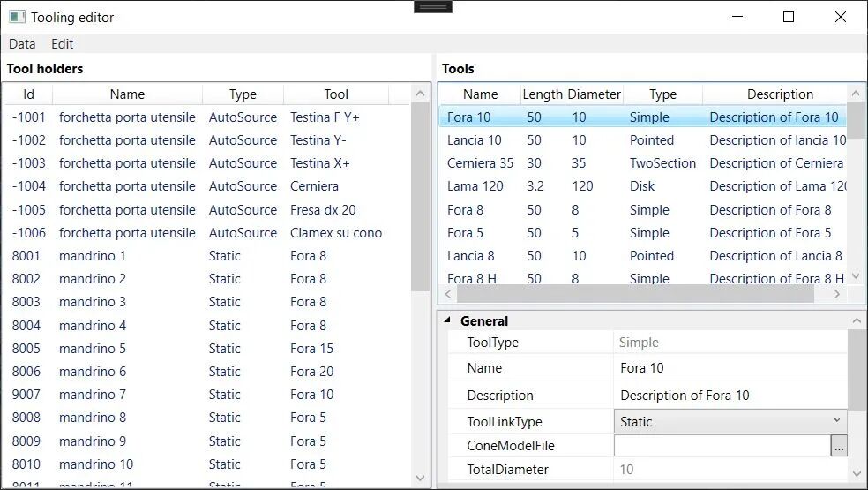Image resolution: width=868 pixels, height=490 pixels.
Task: Sort tools list by Name header
Action: (481, 94)
